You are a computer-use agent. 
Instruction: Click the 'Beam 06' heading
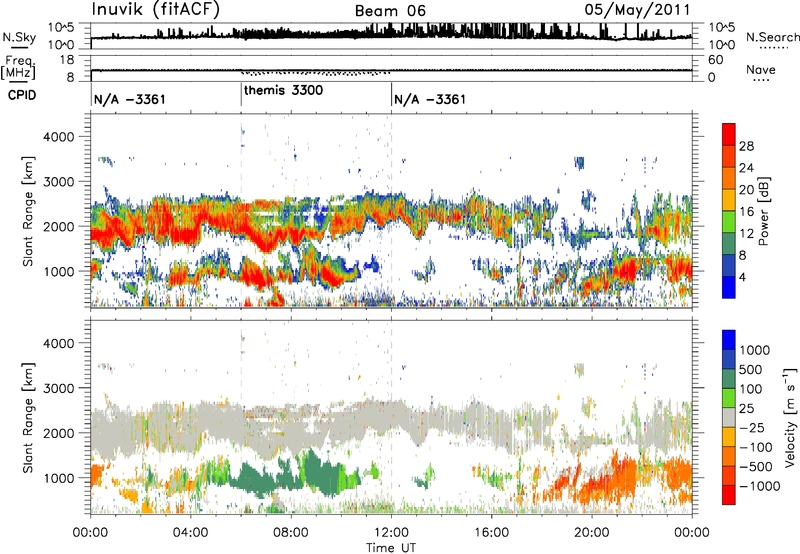point(390,11)
